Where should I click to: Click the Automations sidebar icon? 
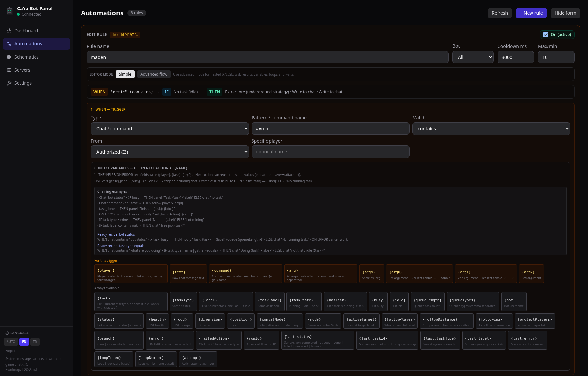pyautogui.click(x=9, y=44)
